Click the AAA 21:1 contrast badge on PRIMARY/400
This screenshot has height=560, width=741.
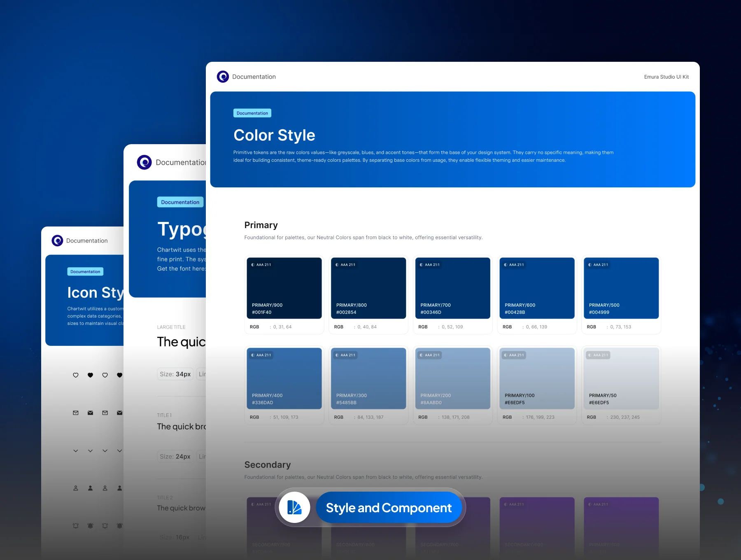(x=261, y=355)
